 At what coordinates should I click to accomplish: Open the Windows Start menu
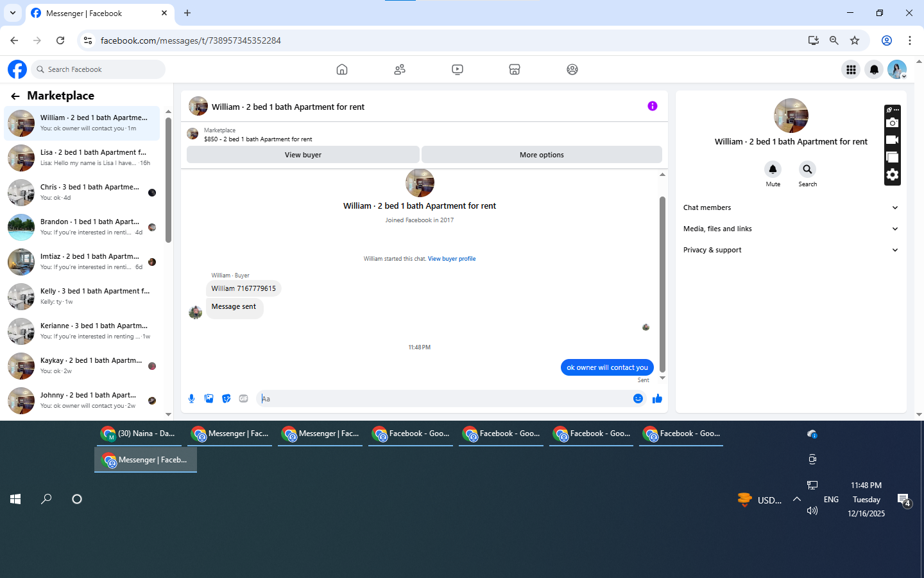pos(15,499)
